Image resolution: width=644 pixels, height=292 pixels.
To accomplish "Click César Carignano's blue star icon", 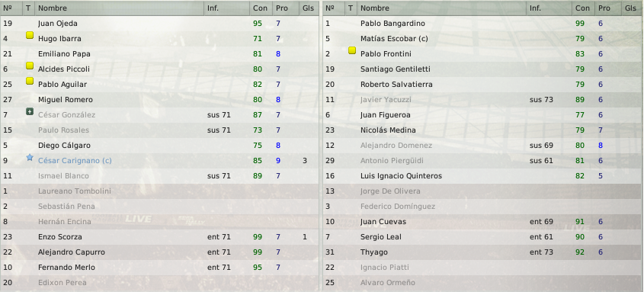I will point(30,157).
